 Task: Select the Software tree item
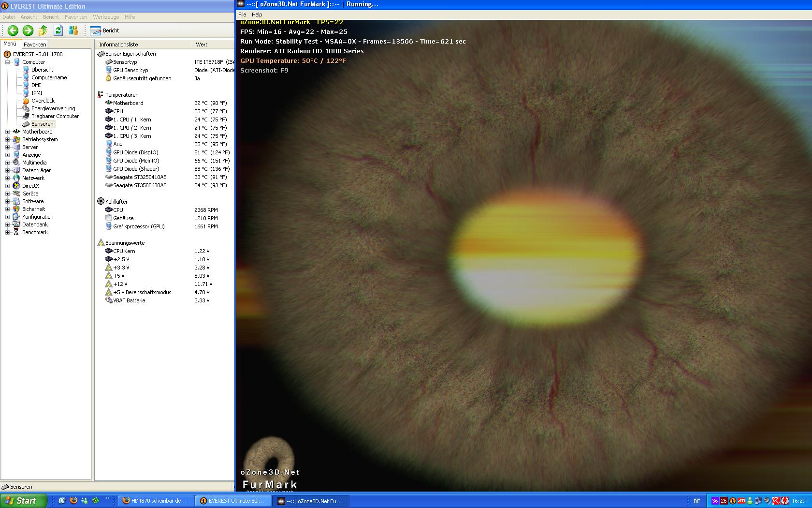click(32, 201)
